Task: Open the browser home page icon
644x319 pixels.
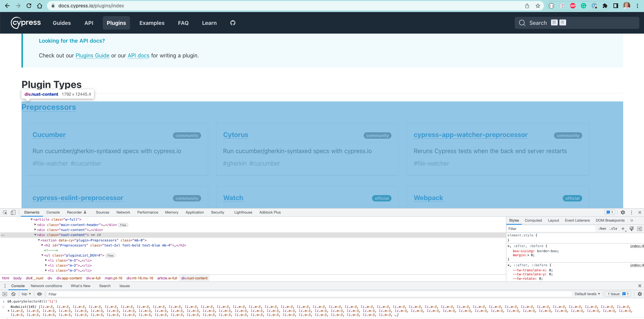Action: tap(40, 6)
